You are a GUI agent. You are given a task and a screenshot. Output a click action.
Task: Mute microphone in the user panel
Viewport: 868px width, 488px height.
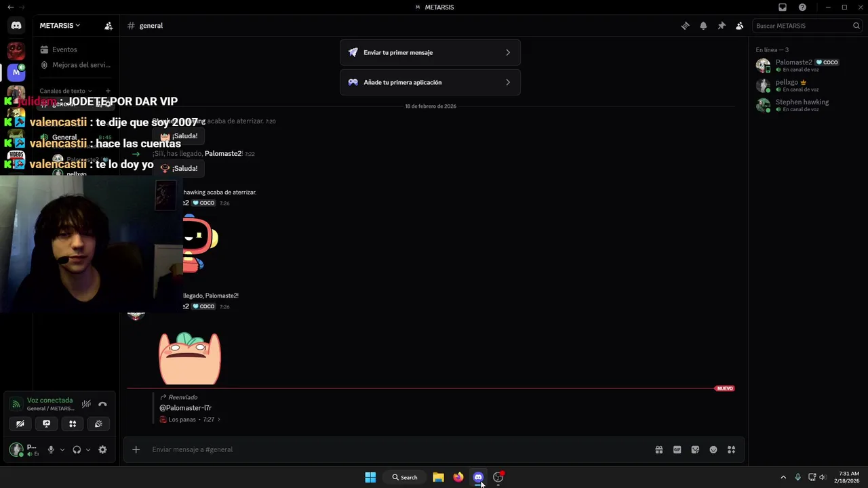pos(50,449)
